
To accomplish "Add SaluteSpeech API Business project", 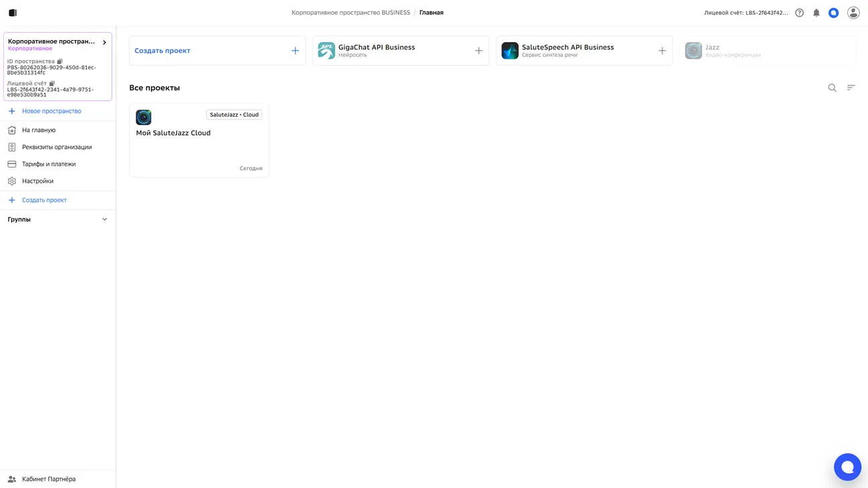I will (662, 51).
